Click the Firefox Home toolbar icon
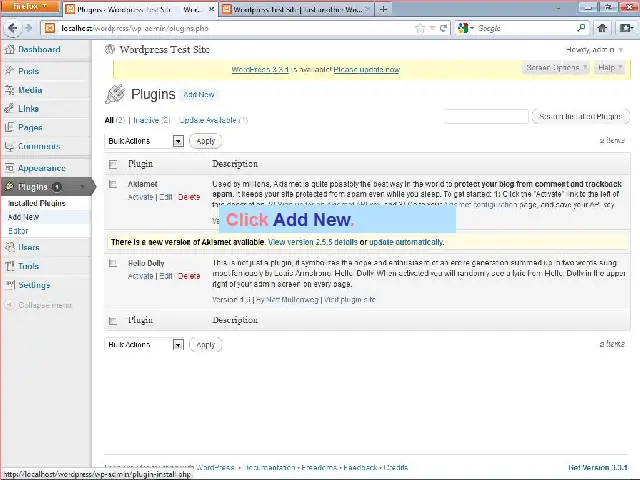This screenshot has height=480, width=640. (603, 28)
